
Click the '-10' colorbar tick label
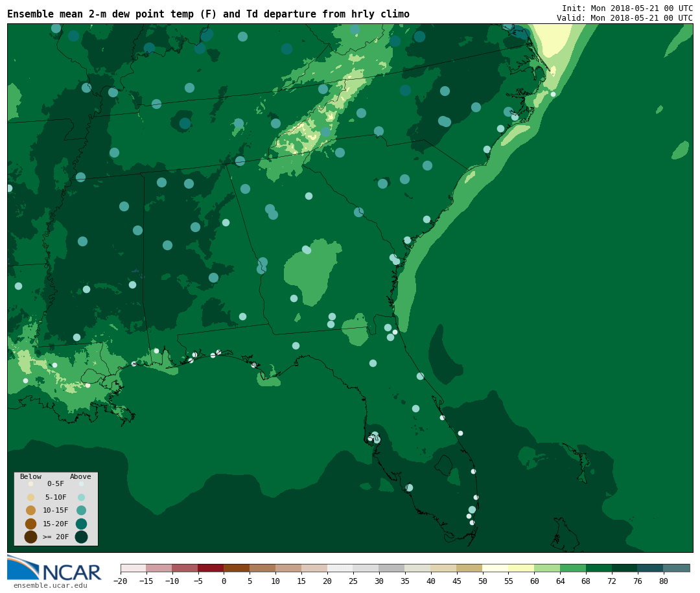click(172, 581)
